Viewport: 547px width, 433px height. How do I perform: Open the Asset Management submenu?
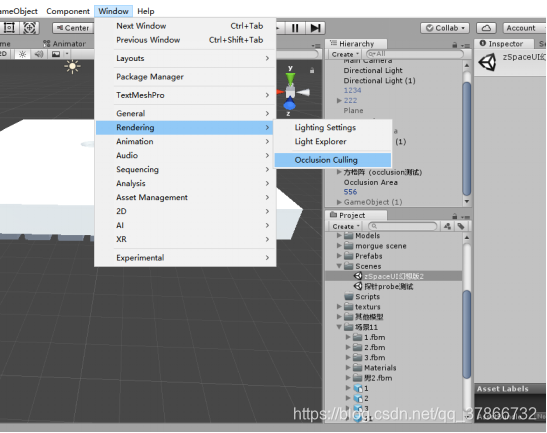tap(185, 197)
